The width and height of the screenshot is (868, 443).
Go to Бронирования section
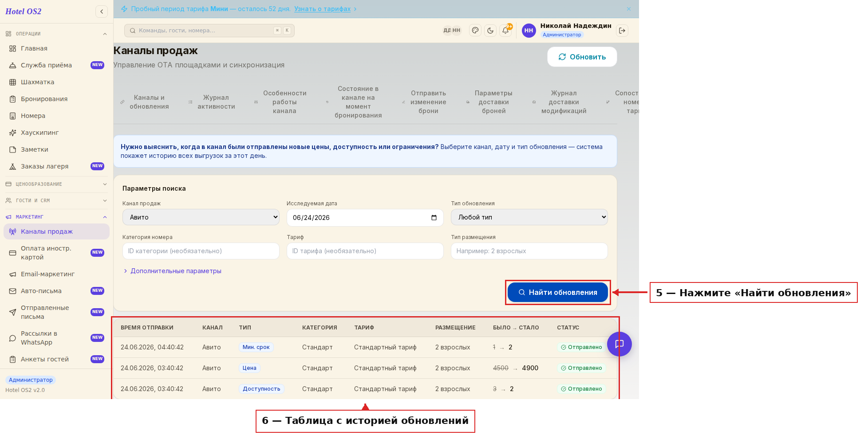click(56, 99)
